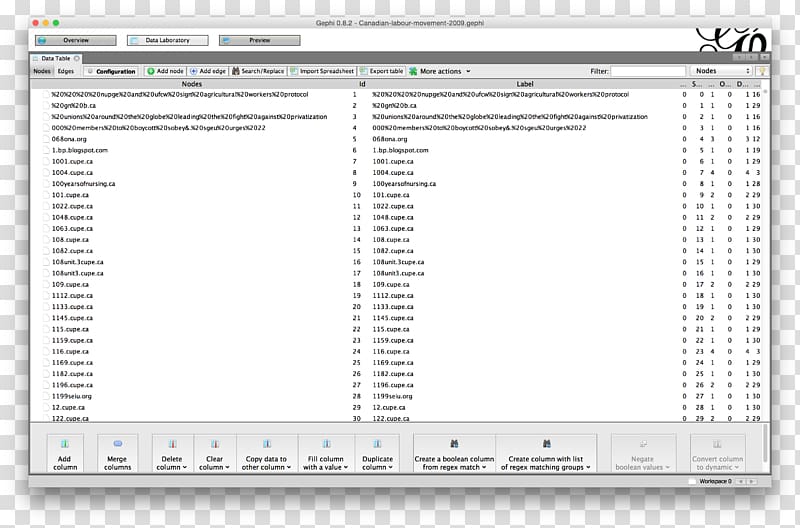Select node row 108unit.3cupe.ca
Viewport: 800px width, 528px height.
point(77,262)
